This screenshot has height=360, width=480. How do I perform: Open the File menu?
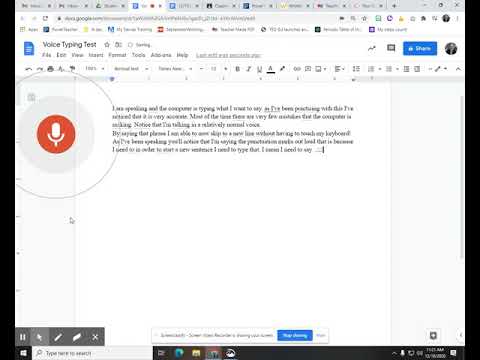(x=46, y=55)
